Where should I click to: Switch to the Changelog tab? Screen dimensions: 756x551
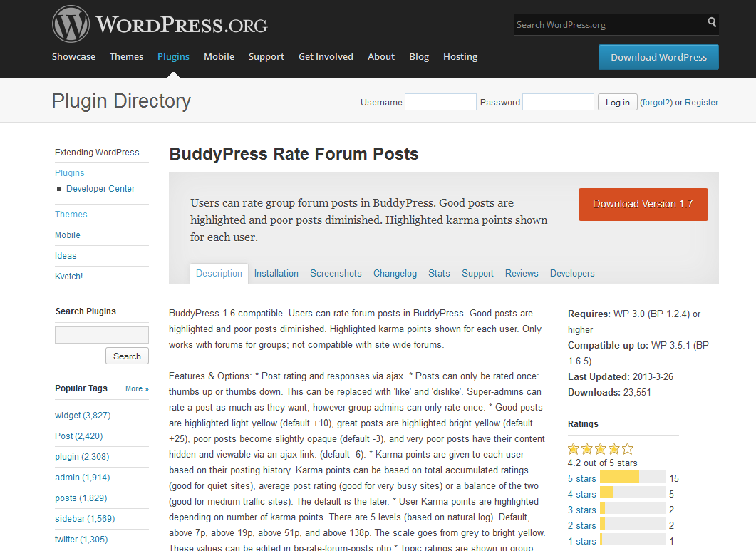(x=395, y=273)
